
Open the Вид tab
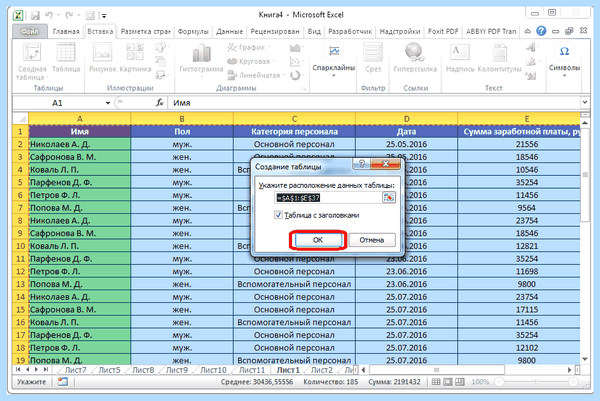(314, 31)
